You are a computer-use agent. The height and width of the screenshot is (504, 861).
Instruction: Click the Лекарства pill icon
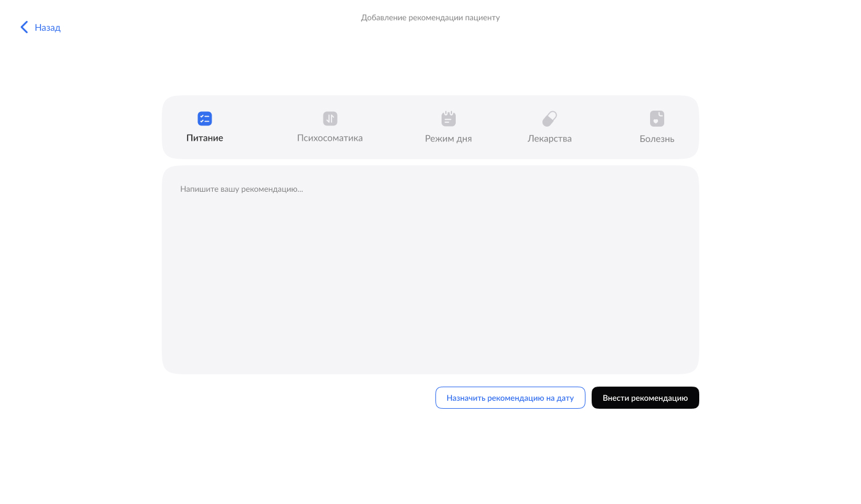(x=550, y=119)
